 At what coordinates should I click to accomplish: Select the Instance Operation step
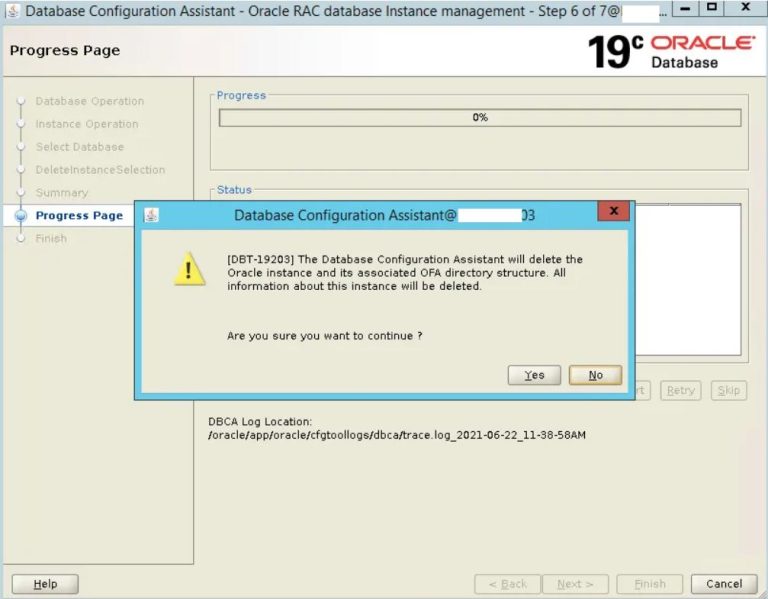pyautogui.click(x=87, y=124)
